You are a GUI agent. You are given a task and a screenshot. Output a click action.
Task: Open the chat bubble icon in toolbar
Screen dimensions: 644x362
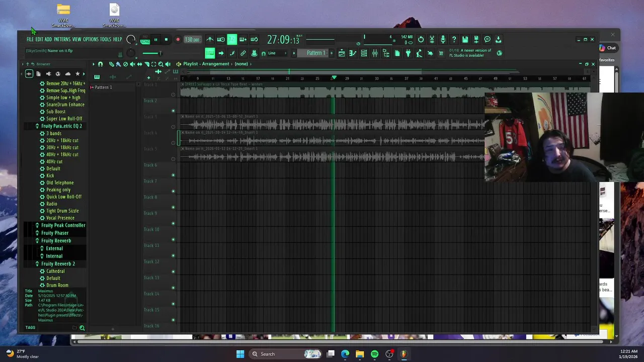tap(487, 39)
